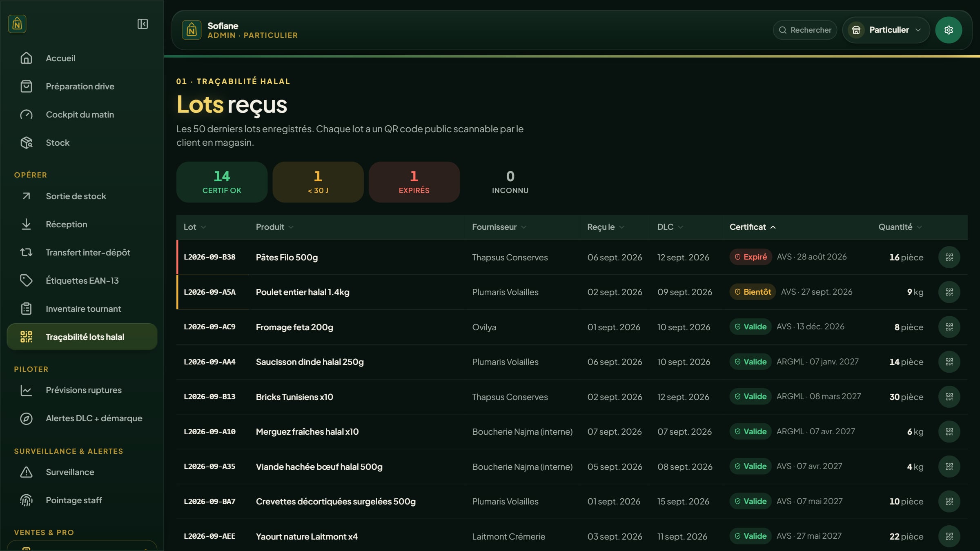Open Inventaire tournant
Viewport: 980px width, 551px height.
point(82,309)
